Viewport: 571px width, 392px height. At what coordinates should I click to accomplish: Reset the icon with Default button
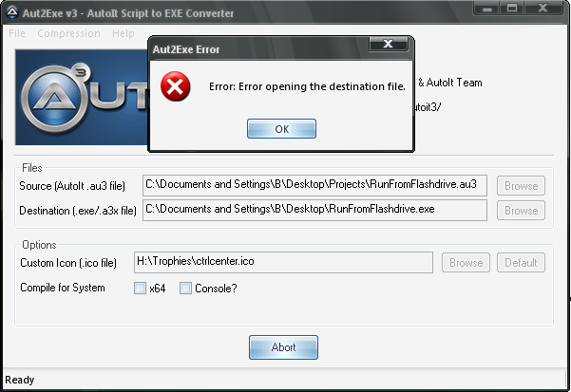tap(521, 263)
